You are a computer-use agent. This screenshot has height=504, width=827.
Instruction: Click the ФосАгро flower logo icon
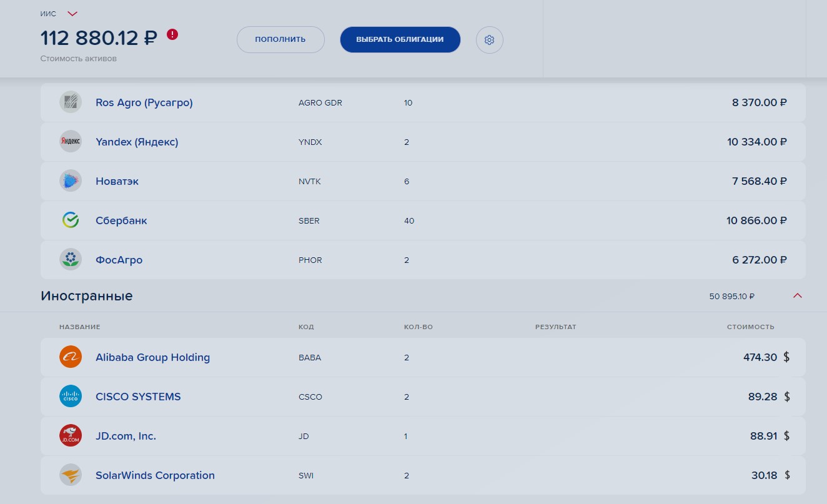pos(71,260)
